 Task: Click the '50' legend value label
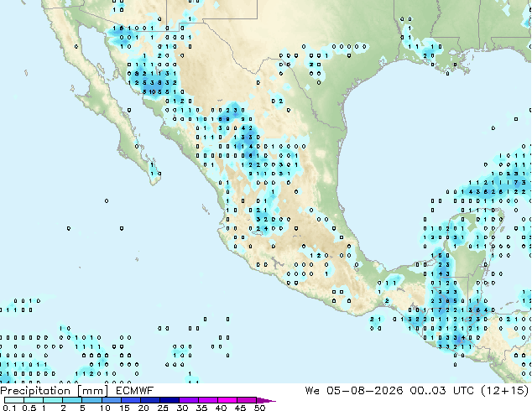coord(259,408)
